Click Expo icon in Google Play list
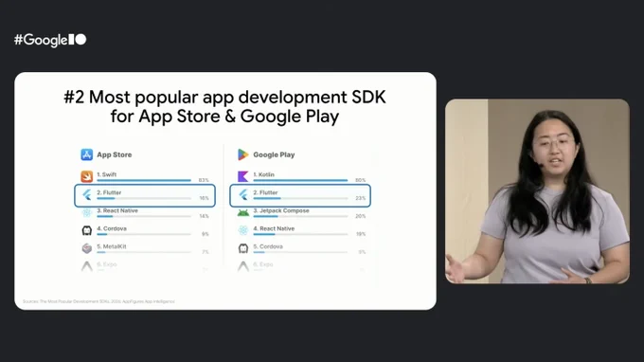 [243, 266]
